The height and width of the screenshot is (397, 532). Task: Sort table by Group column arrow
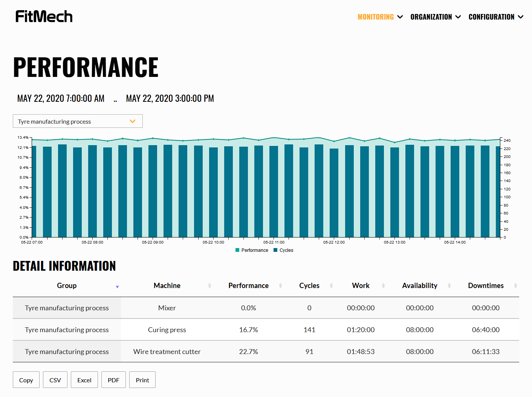click(117, 287)
